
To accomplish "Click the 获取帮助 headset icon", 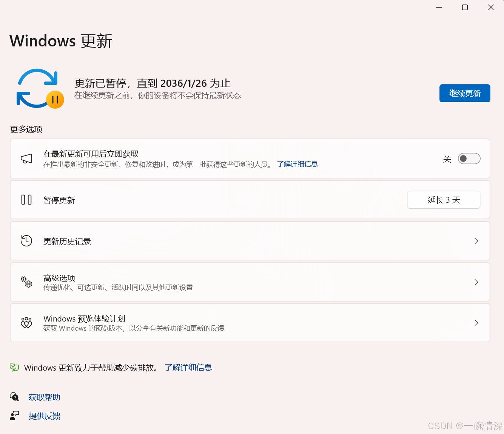I will (14, 397).
